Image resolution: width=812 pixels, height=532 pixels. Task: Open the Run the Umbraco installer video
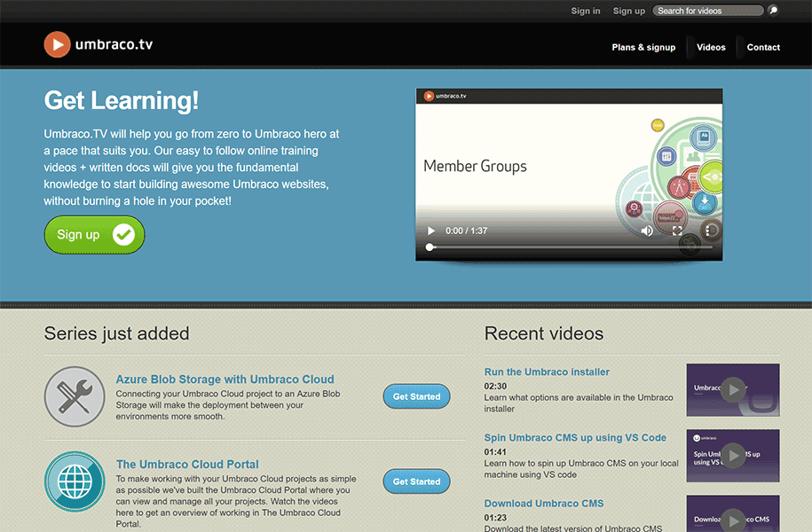547,372
